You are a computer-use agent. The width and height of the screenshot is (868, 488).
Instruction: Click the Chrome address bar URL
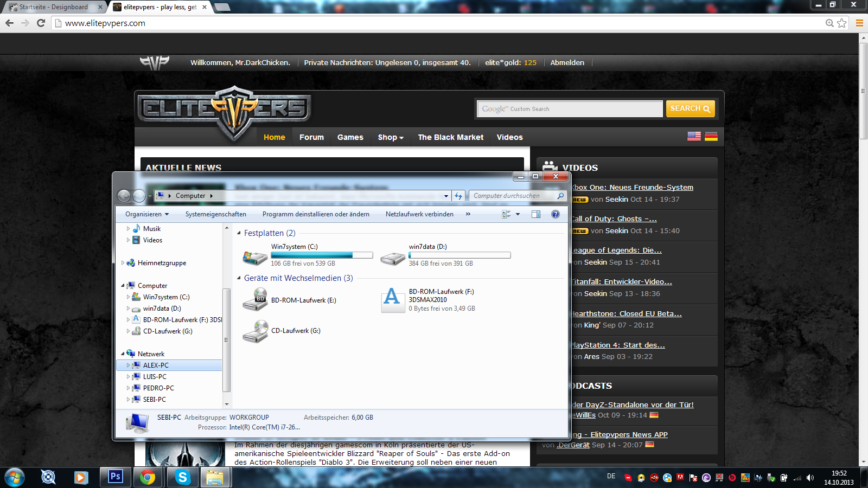105,23
